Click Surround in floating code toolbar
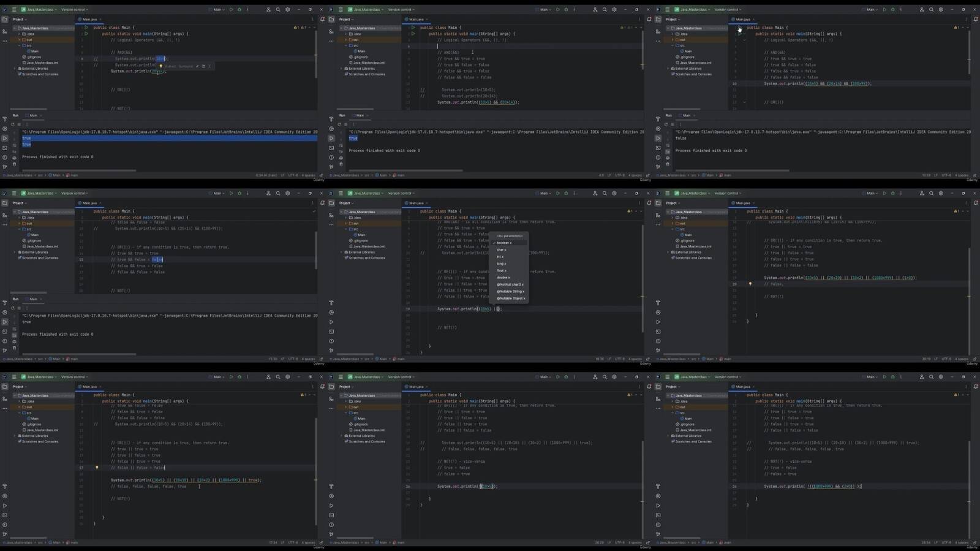980x551 pixels. click(186, 66)
